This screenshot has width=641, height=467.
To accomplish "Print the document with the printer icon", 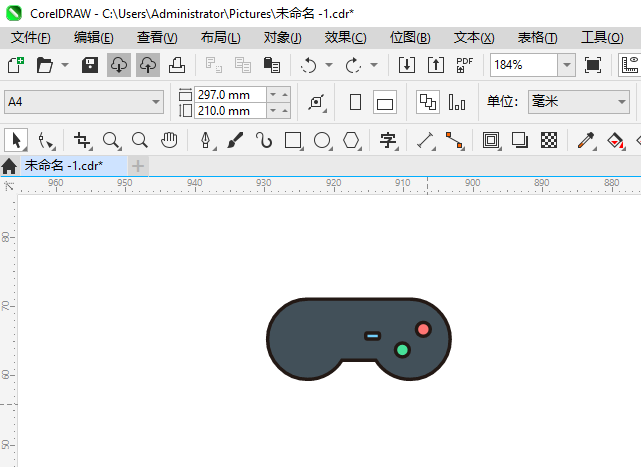I will click(x=177, y=65).
